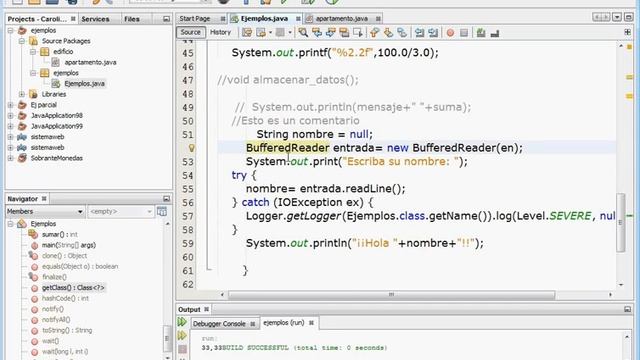This screenshot has width=640, height=360.
Task: Expand the JavaApplication98 project
Action: click(11, 116)
